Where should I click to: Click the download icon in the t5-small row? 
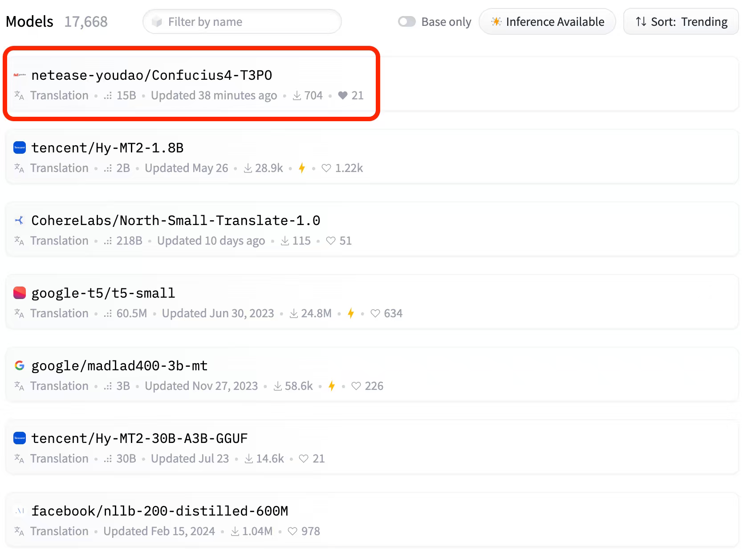pyautogui.click(x=294, y=313)
